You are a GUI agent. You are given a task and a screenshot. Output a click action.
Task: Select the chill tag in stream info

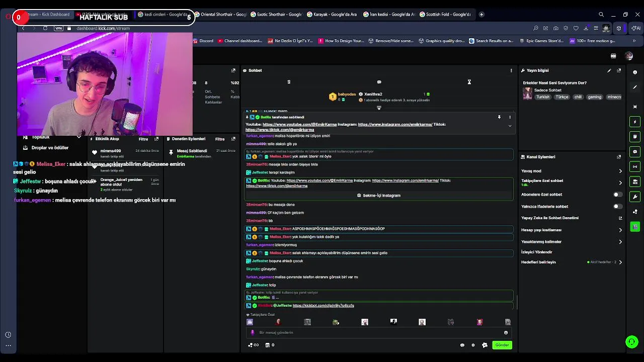(x=578, y=97)
